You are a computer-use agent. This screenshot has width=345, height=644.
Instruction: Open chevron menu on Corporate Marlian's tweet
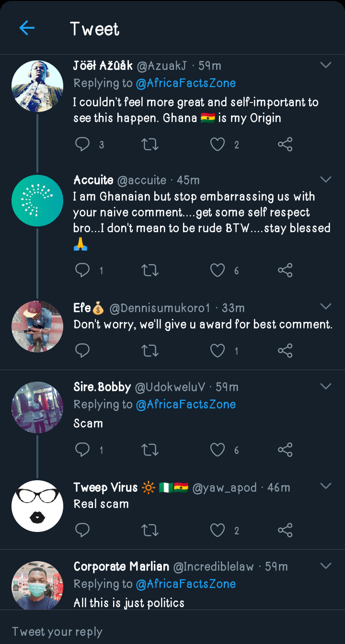(x=326, y=566)
